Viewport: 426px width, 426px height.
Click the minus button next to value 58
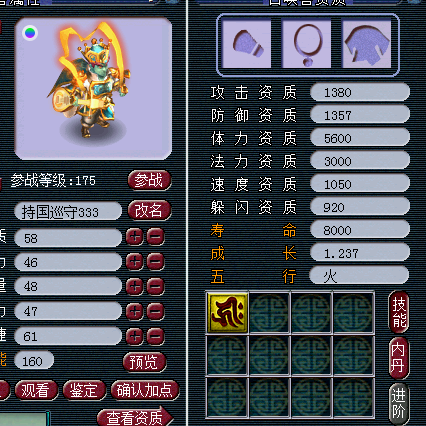(155, 237)
